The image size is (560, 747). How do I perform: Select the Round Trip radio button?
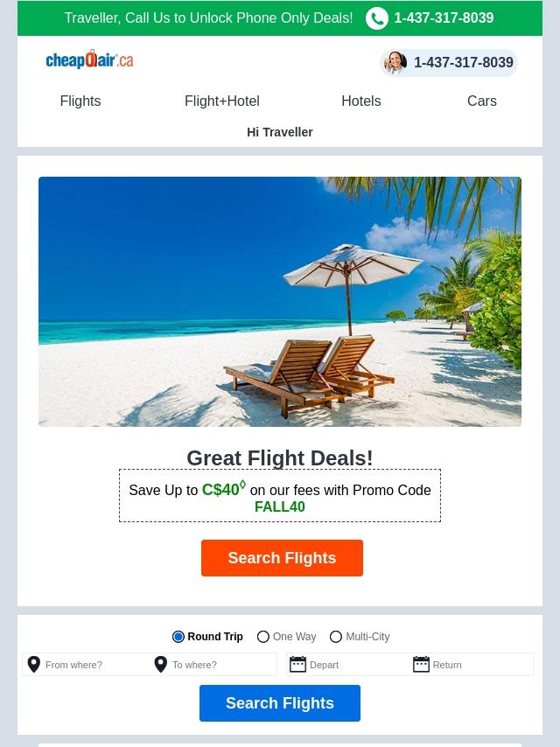(x=178, y=637)
